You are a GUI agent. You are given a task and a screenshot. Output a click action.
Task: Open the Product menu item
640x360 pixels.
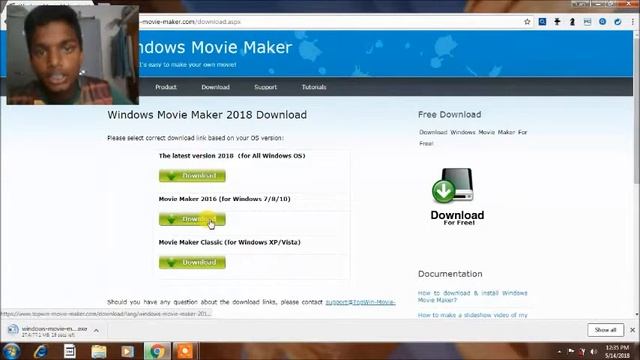pyautogui.click(x=166, y=87)
